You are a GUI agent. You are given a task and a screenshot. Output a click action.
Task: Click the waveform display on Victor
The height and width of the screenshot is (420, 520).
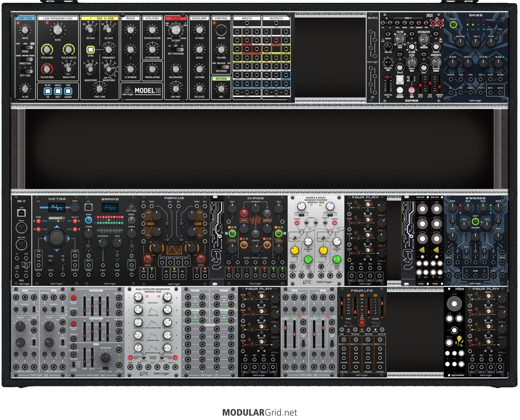(56, 207)
